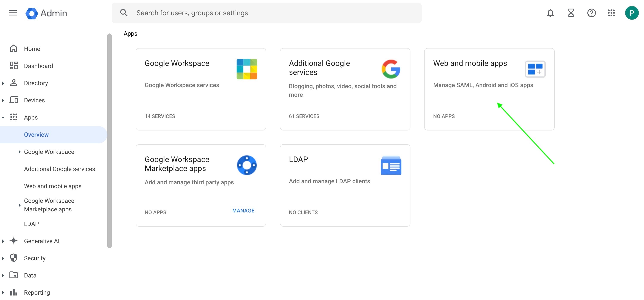Expand Google Workspace sidebar submenu arrow
The image size is (644, 300).
(x=20, y=152)
